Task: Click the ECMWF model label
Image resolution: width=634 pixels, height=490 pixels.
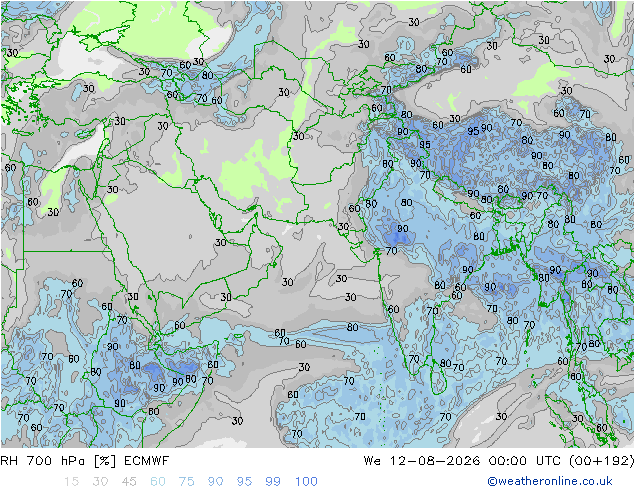Action: click(x=146, y=461)
